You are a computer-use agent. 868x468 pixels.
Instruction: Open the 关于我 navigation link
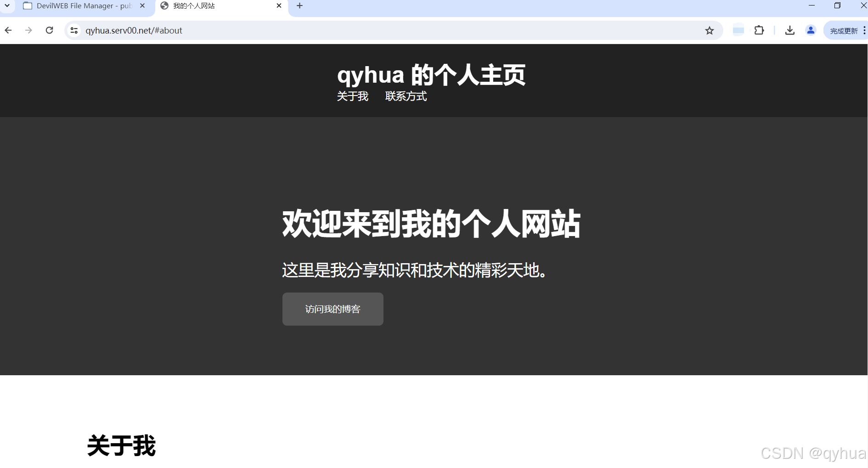[x=353, y=96]
